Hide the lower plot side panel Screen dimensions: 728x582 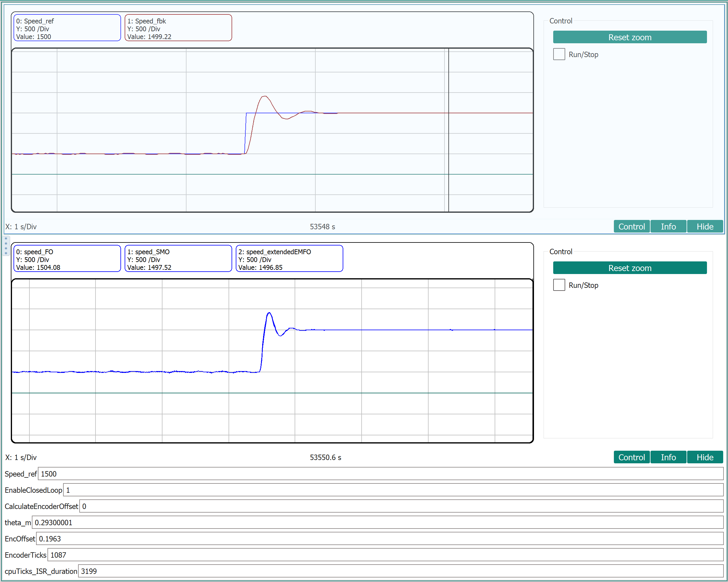(705, 457)
